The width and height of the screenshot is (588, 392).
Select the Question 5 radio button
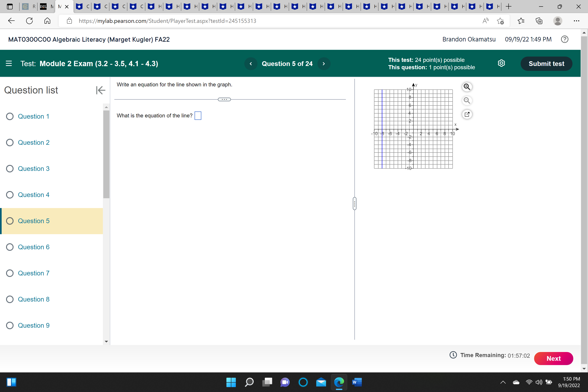pos(10,221)
